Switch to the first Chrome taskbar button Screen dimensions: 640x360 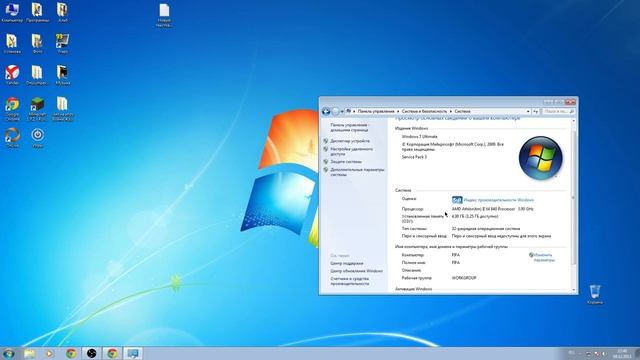coord(71,353)
